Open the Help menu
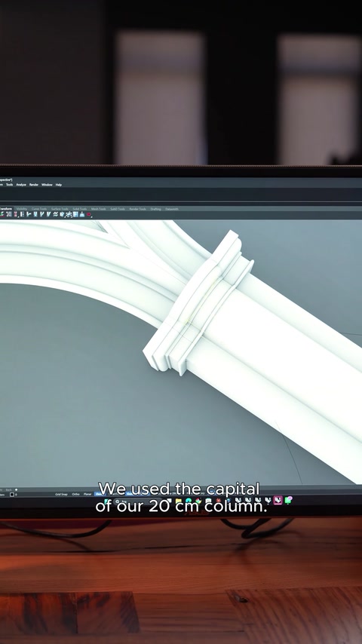This screenshot has width=362, height=644. 58,185
